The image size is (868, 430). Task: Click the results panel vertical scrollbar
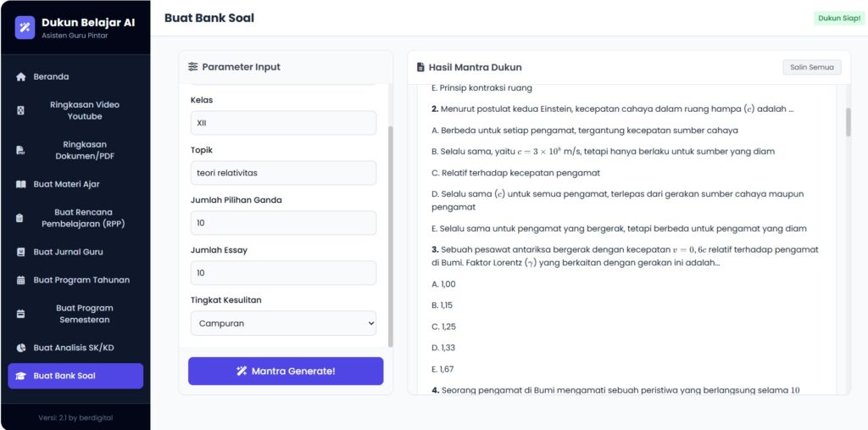[848, 122]
